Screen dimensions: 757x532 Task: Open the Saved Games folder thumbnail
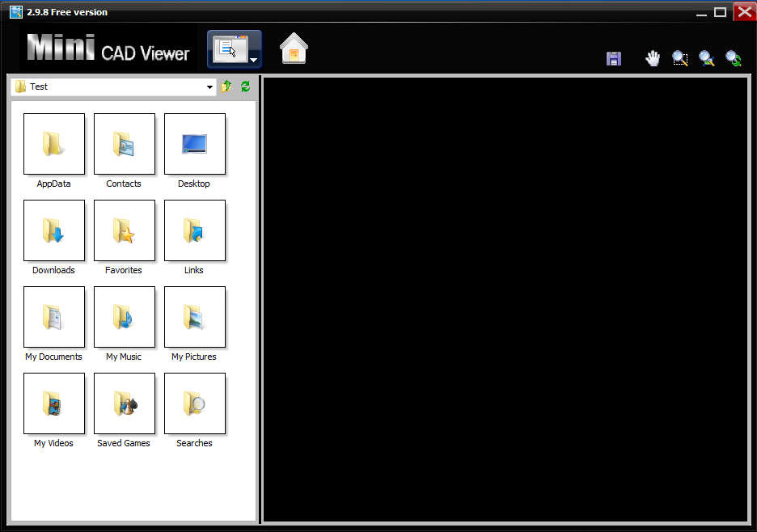[x=125, y=403]
